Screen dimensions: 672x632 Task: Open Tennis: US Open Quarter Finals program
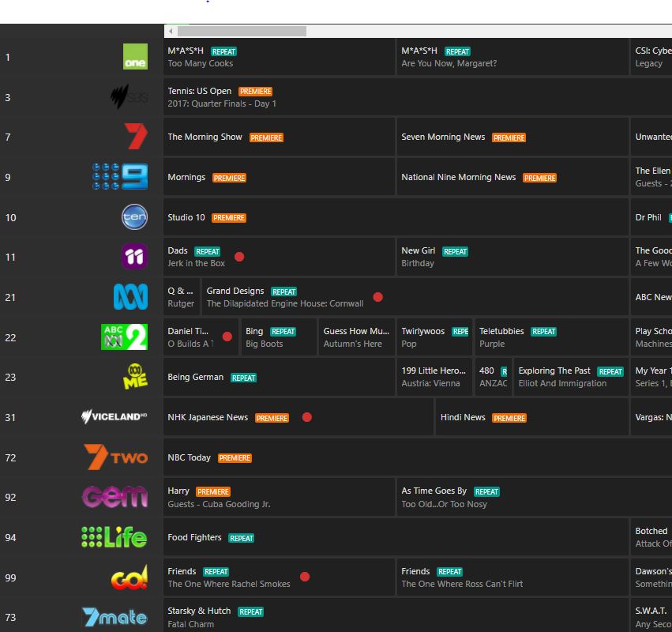click(x=418, y=97)
